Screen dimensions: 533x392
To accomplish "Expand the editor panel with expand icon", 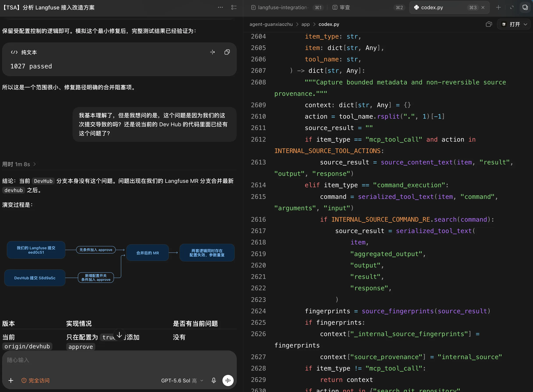I will 512,7.
